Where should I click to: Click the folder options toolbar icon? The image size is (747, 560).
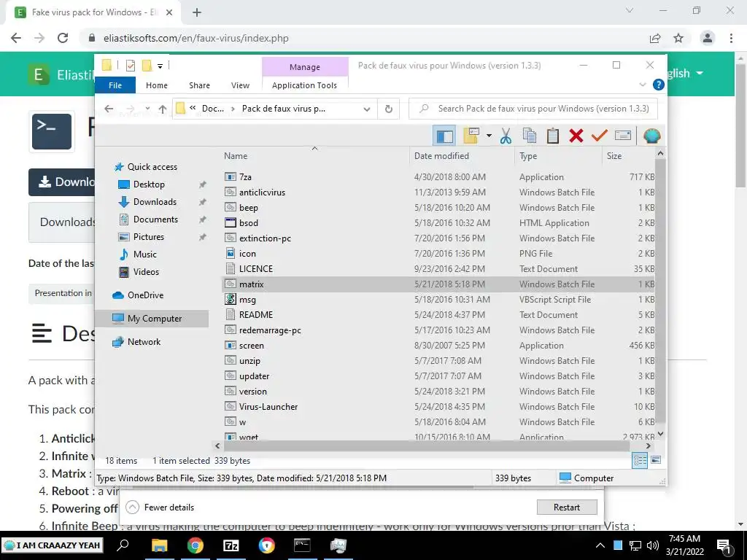click(471, 136)
